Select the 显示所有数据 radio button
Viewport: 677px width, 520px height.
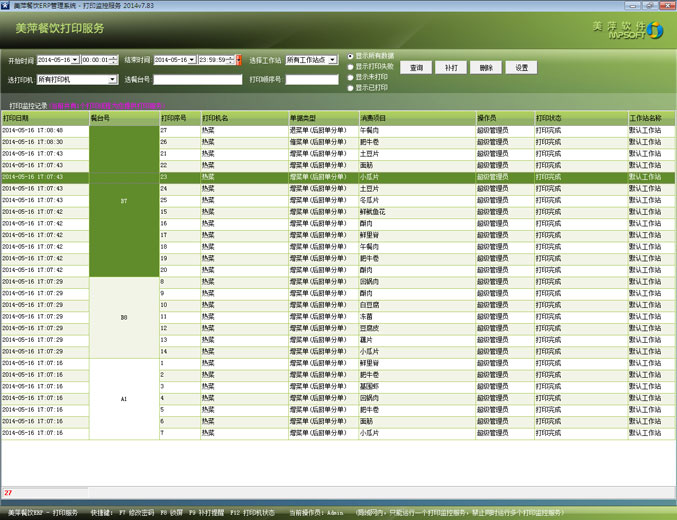350,56
